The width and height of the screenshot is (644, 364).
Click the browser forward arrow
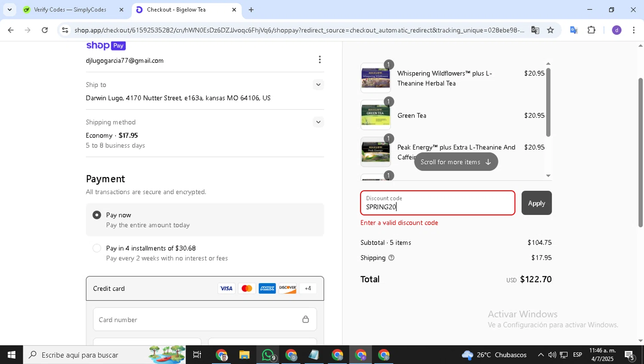[27, 30]
